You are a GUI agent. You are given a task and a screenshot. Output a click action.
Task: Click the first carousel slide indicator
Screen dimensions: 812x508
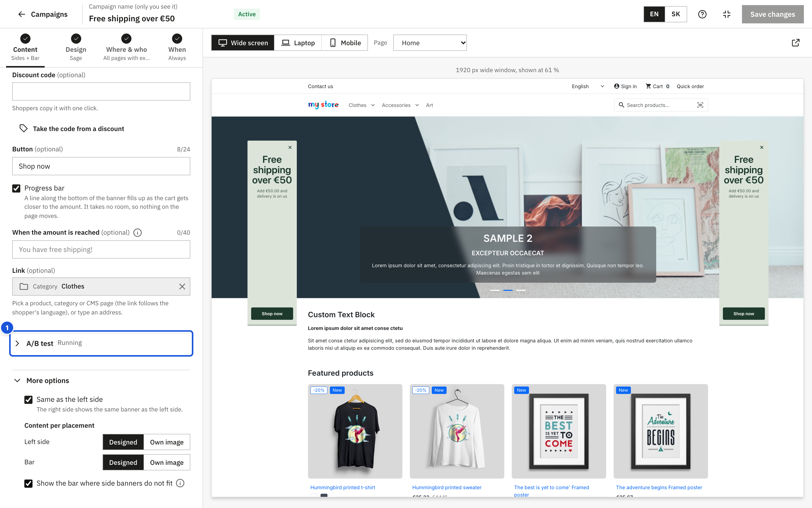click(x=495, y=290)
